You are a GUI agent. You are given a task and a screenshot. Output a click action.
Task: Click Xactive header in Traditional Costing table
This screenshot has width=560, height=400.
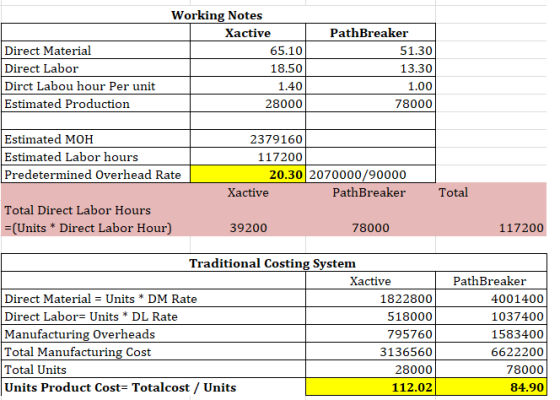370,281
